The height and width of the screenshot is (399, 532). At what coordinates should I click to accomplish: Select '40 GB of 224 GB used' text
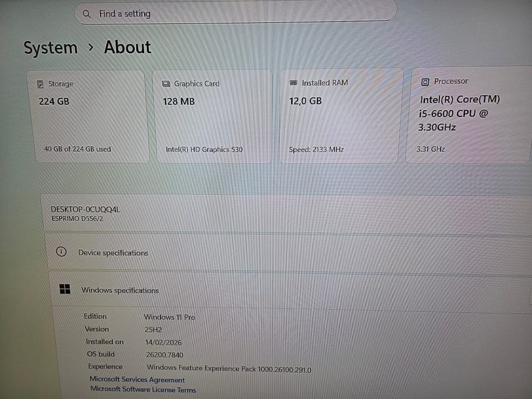(78, 149)
